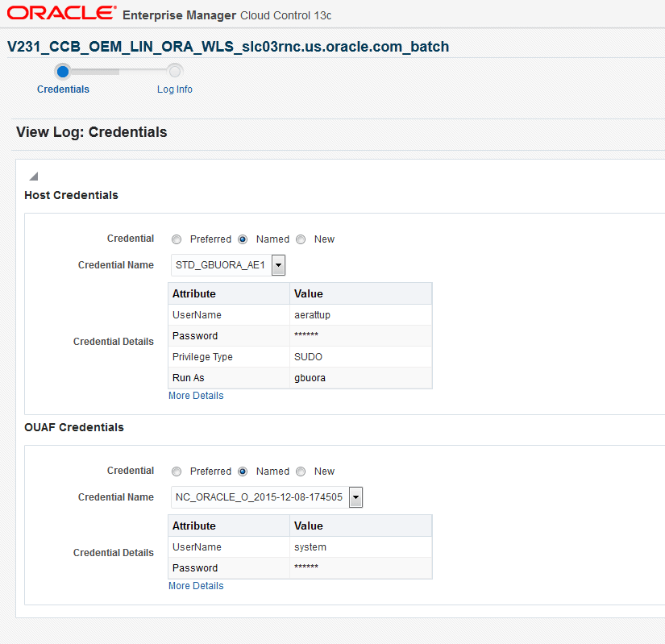Click the gbuora Run As value
Image resolution: width=665 pixels, height=644 pixels.
310,378
